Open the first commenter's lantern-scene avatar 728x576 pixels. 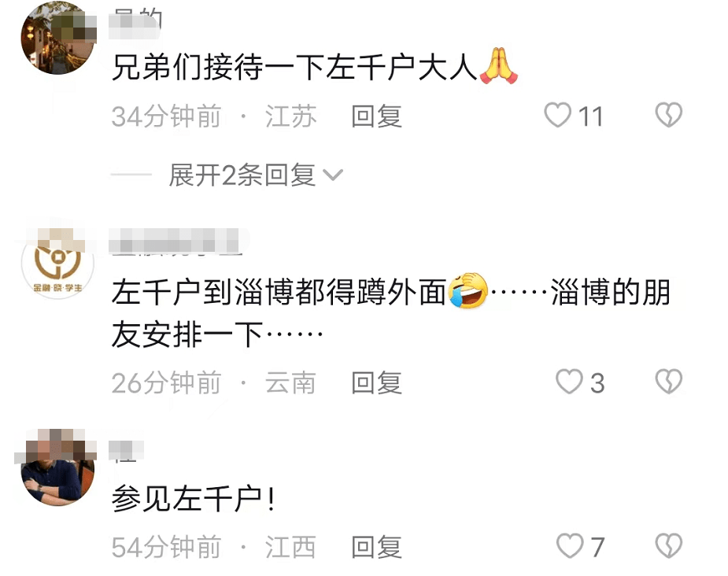[x=57, y=38]
